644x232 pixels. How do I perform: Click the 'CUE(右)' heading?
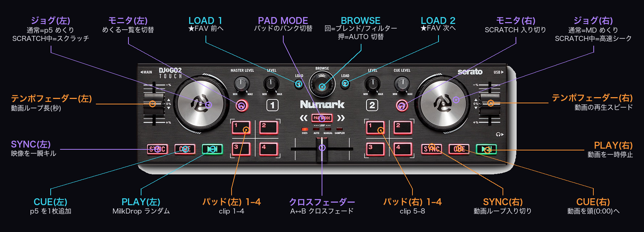(593, 202)
